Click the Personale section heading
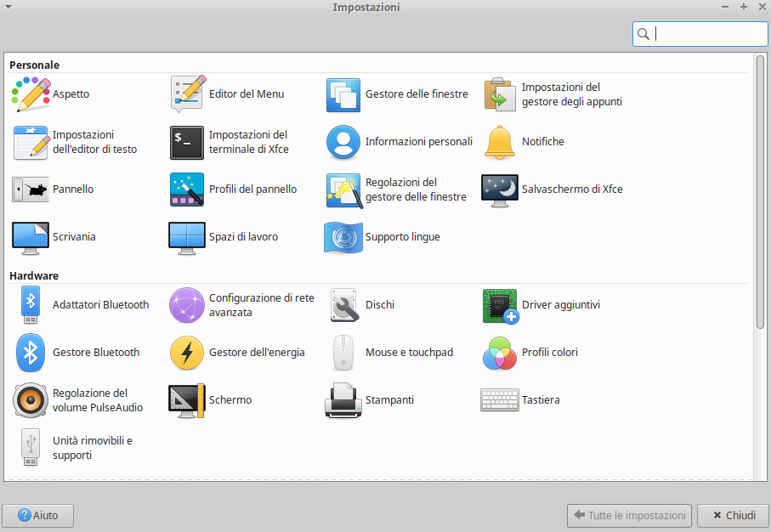 coord(34,65)
